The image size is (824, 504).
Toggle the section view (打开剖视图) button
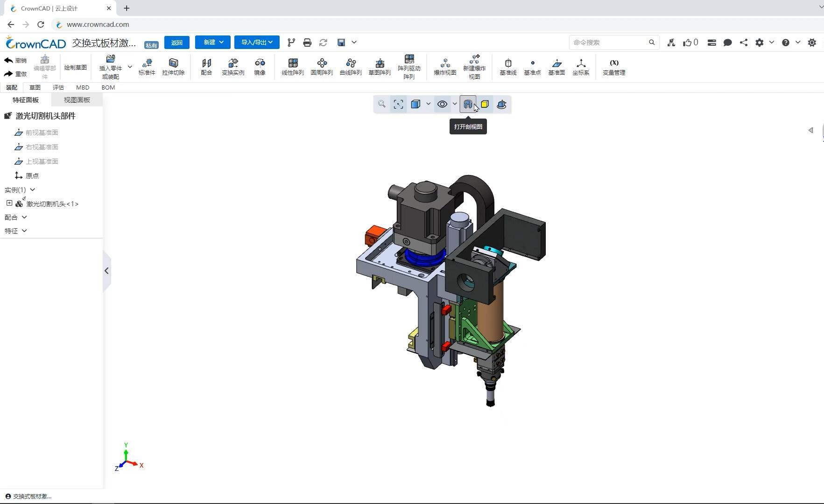468,104
